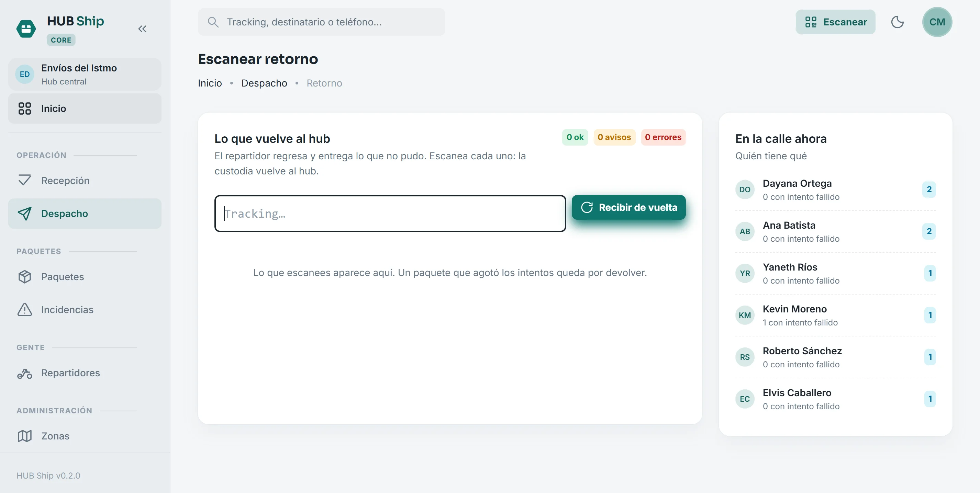Open Incidencias warning triangle icon

point(25,310)
